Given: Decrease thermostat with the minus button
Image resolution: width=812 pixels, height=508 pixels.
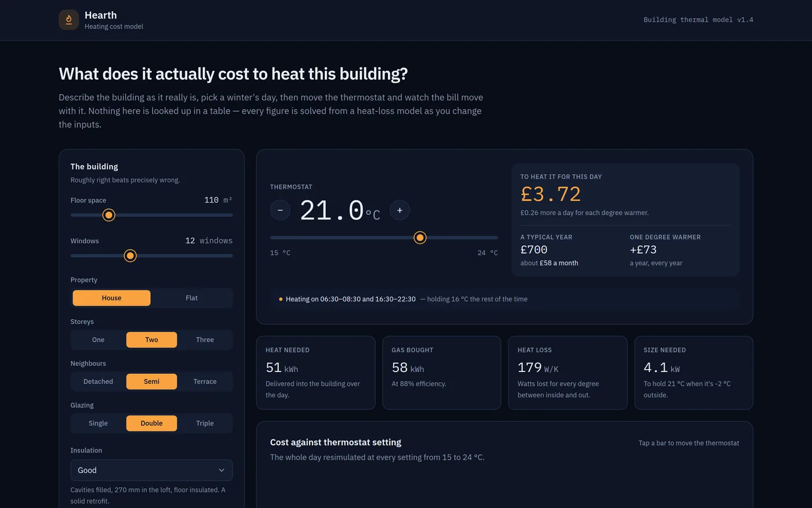Looking at the screenshot, I should coord(280,210).
